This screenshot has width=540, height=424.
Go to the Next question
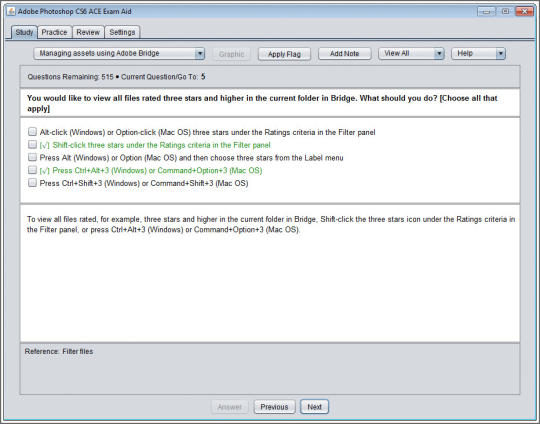click(314, 407)
